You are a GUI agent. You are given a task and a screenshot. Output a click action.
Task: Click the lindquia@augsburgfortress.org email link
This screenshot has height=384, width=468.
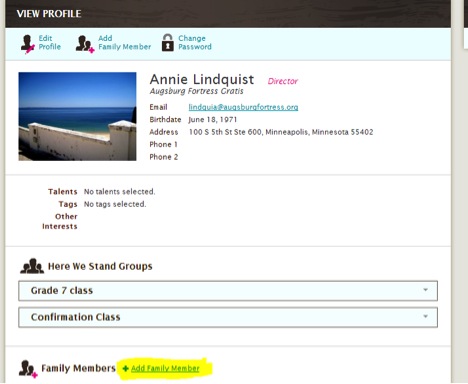(x=243, y=107)
